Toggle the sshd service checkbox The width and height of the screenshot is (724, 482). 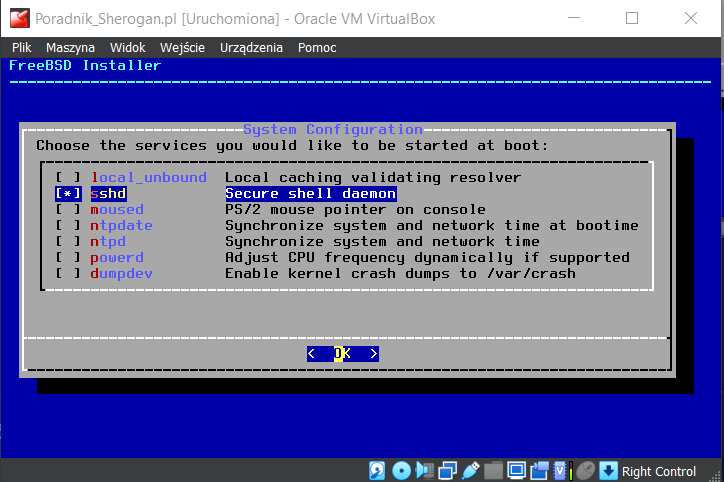(68, 194)
